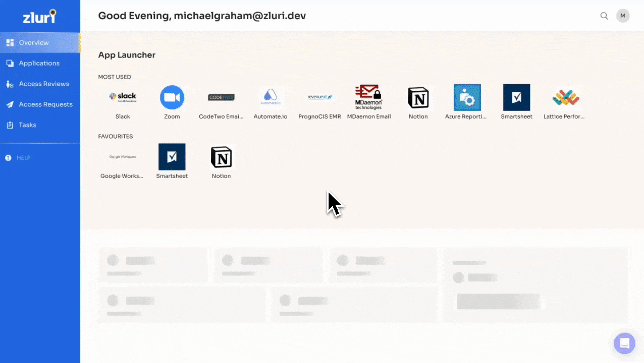Click the Help question-mark icon

pyautogui.click(x=8, y=158)
